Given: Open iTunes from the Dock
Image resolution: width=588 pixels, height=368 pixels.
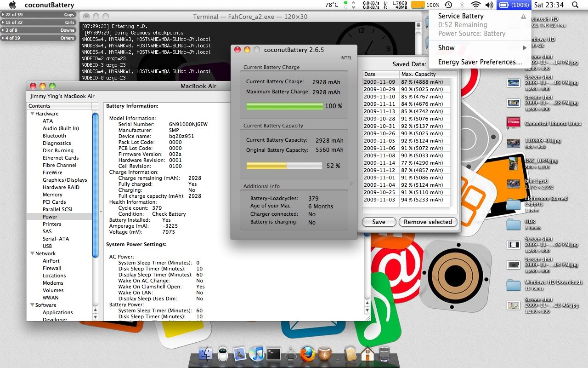Looking at the screenshot, I should 256,354.
